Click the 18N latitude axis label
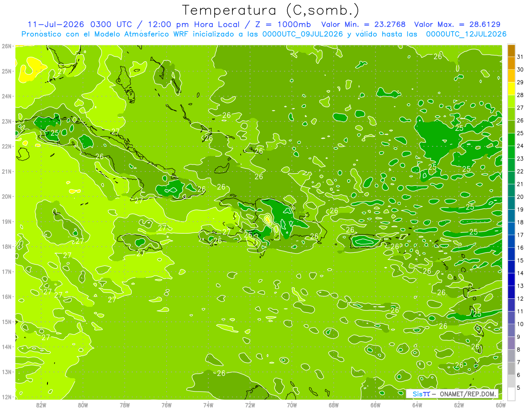 coord(6,247)
